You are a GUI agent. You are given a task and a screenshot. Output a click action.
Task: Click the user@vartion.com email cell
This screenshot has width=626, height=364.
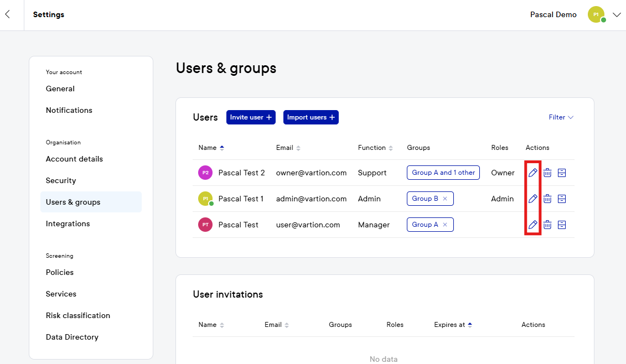pos(308,225)
